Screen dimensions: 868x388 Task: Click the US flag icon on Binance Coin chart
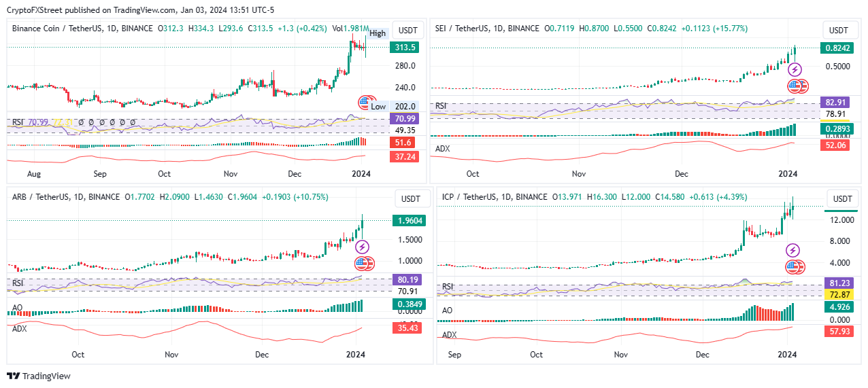pyautogui.click(x=368, y=103)
